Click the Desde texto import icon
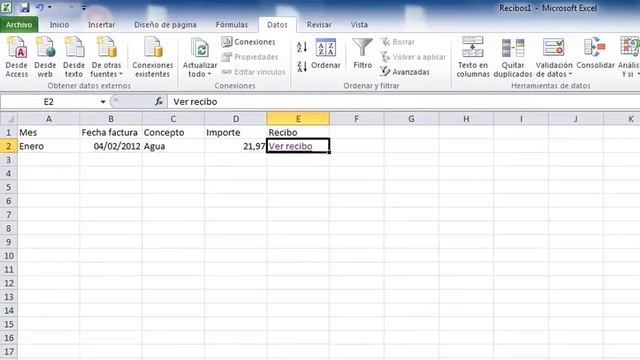 [x=74, y=57]
